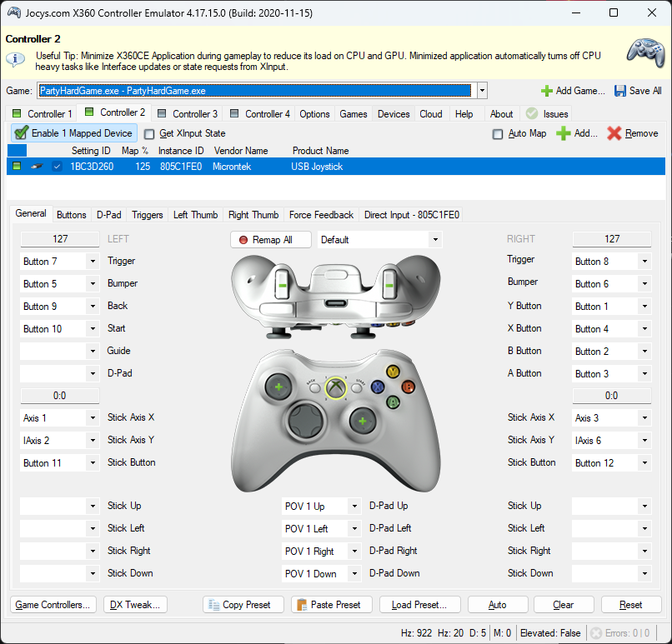Expand the Y Button mapping dropdown

[x=644, y=306]
